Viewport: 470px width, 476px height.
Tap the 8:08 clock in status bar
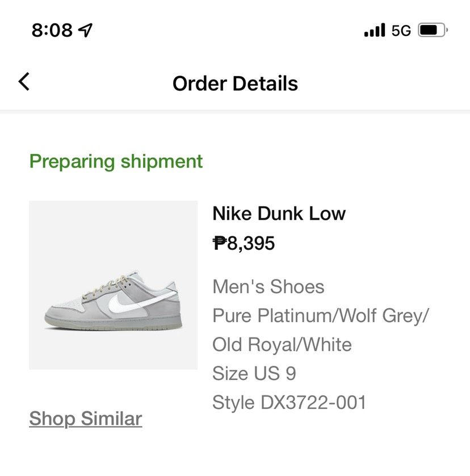52,30
